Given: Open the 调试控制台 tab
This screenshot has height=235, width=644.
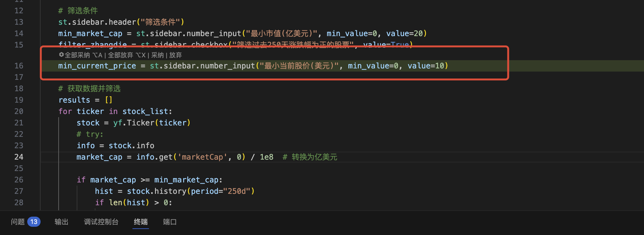Looking at the screenshot, I should click(101, 222).
